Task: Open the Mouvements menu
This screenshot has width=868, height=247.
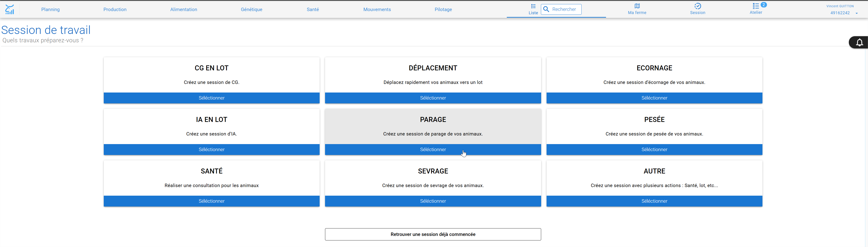Action: tap(377, 9)
